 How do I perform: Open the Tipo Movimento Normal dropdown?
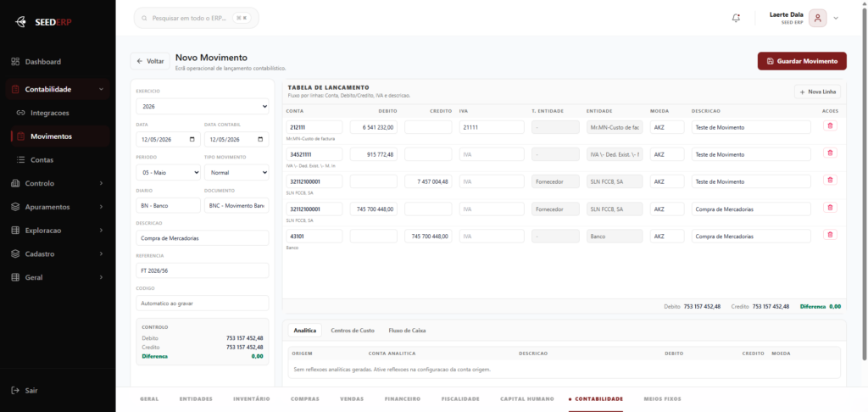pos(236,172)
